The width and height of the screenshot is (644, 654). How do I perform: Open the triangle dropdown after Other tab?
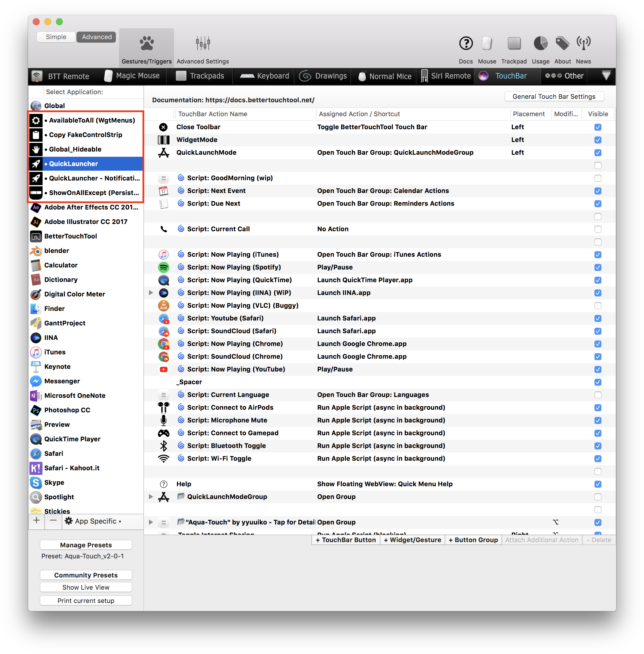606,75
